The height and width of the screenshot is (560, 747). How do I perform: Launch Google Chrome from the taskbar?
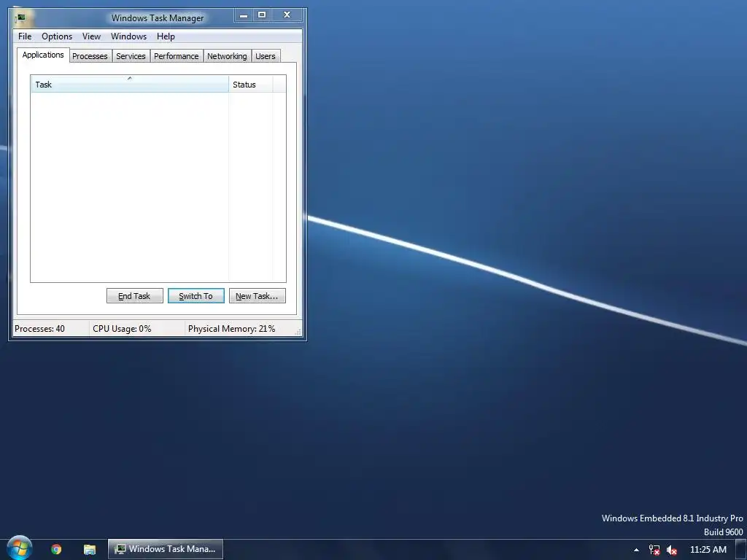tap(56, 549)
